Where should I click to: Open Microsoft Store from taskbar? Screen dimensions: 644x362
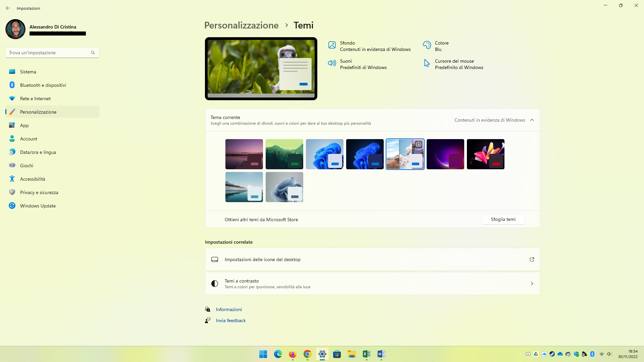[x=337, y=354]
